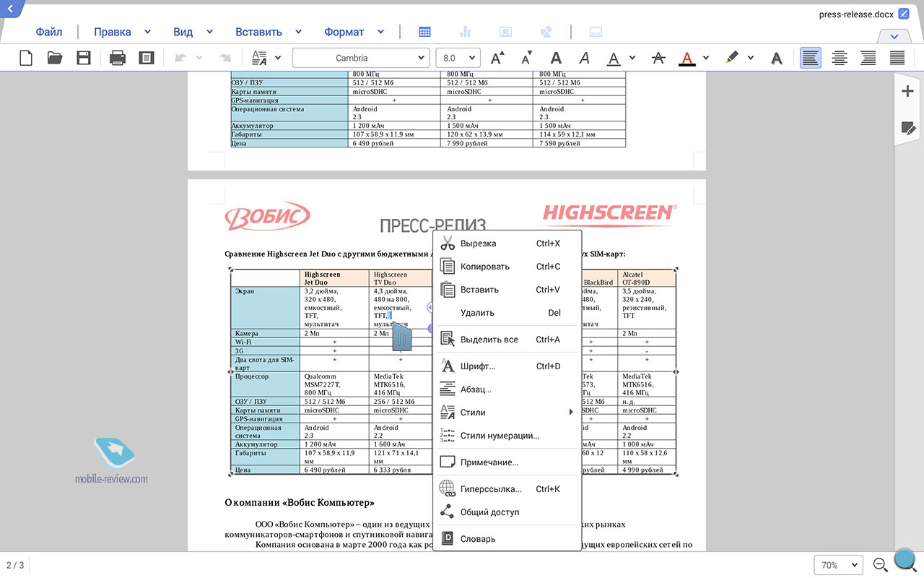Open Словарь from context menu
The height and width of the screenshot is (578, 924).
pyautogui.click(x=507, y=539)
